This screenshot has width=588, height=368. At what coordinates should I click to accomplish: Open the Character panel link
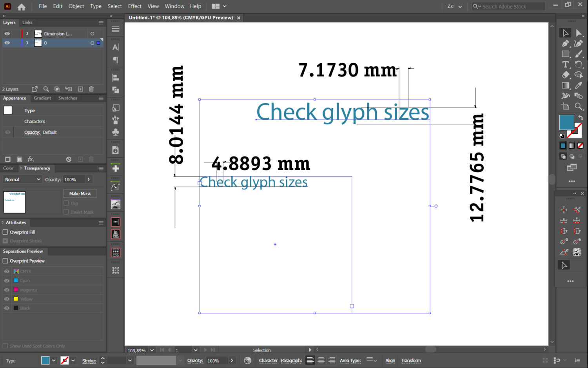[268, 361]
